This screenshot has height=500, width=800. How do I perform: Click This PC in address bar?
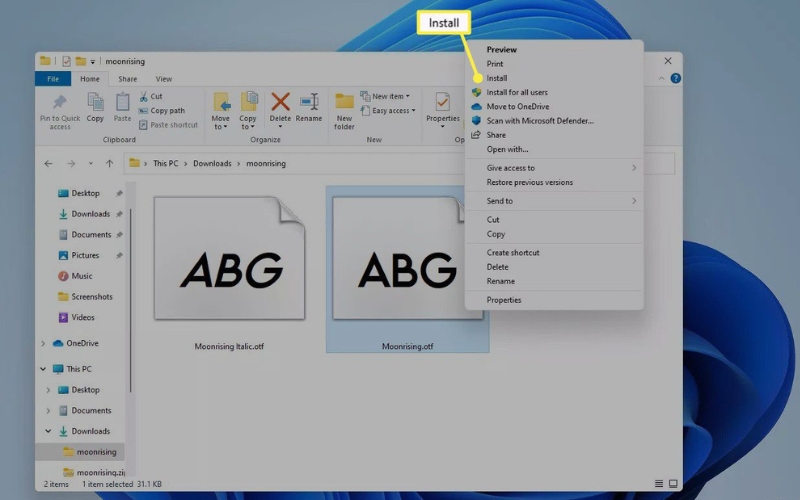[x=166, y=163]
